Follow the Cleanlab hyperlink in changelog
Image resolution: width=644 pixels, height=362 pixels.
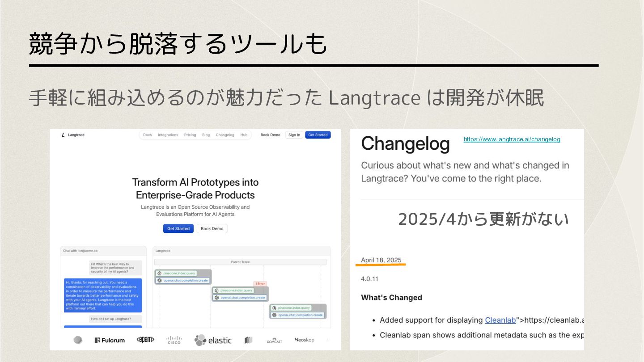coord(500,320)
